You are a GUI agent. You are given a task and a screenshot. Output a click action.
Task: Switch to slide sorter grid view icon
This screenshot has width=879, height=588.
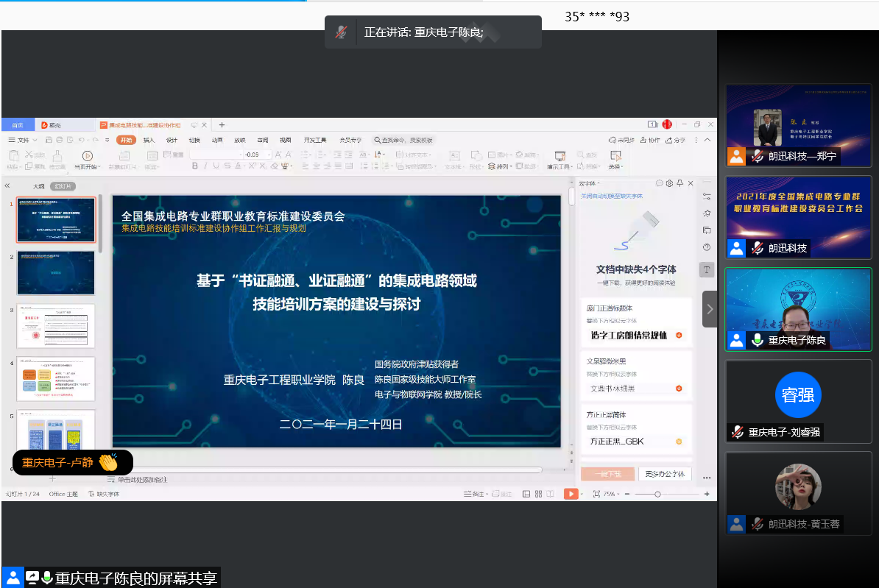pos(539,494)
